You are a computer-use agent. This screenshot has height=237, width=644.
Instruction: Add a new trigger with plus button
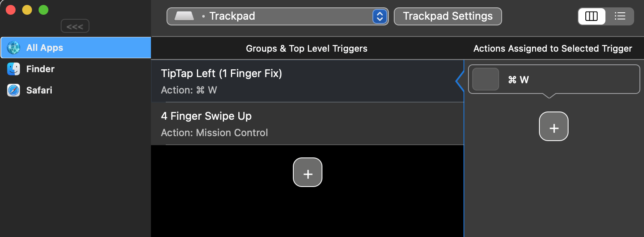pos(308,172)
